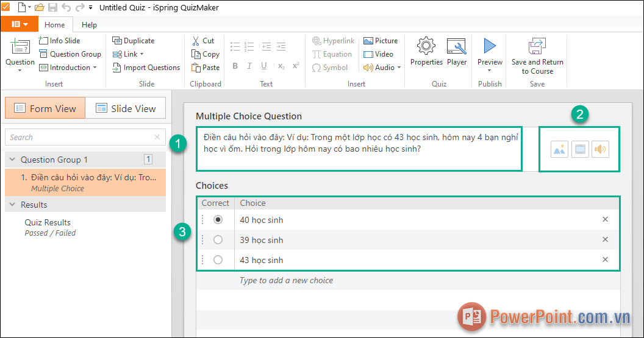Screen dimensions: 644x338
Task: Add audio to question via speaker icon
Action: click(600, 149)
